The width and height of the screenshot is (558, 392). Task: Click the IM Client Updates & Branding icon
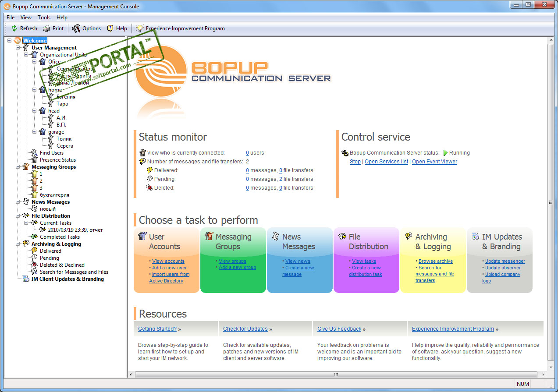26,279
